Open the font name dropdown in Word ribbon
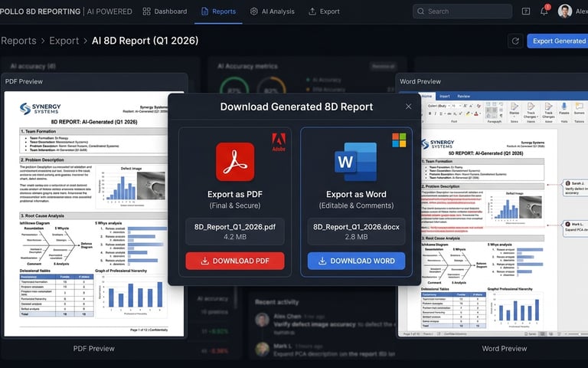 [x=439, y=106]
